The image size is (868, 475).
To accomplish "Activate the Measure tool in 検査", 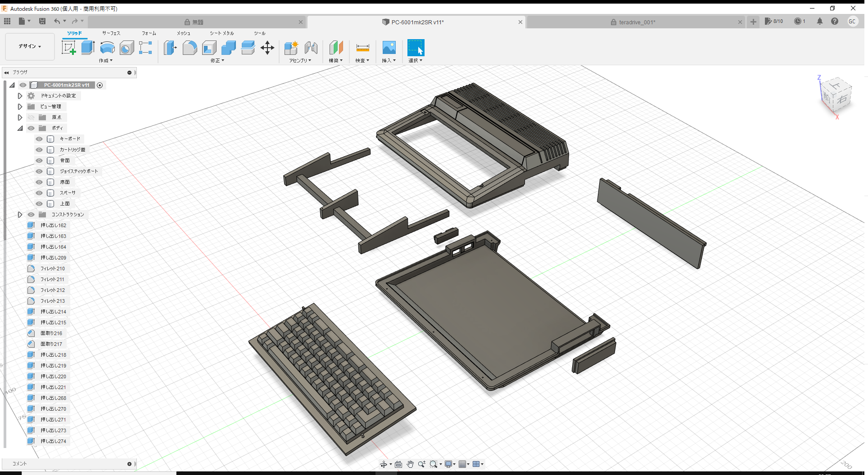I will tap(362, 48).
